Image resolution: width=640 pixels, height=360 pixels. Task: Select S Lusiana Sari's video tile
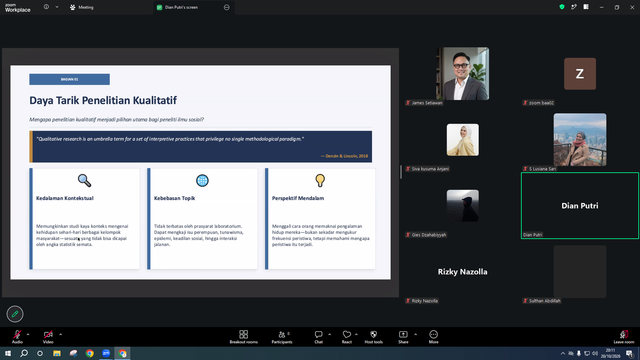(x=580, y=140)
